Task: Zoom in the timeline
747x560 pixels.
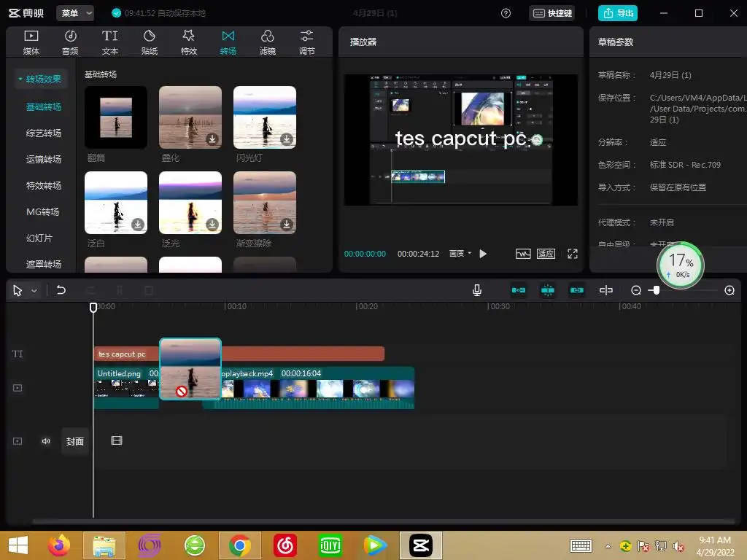Action: tap(729, 290)
